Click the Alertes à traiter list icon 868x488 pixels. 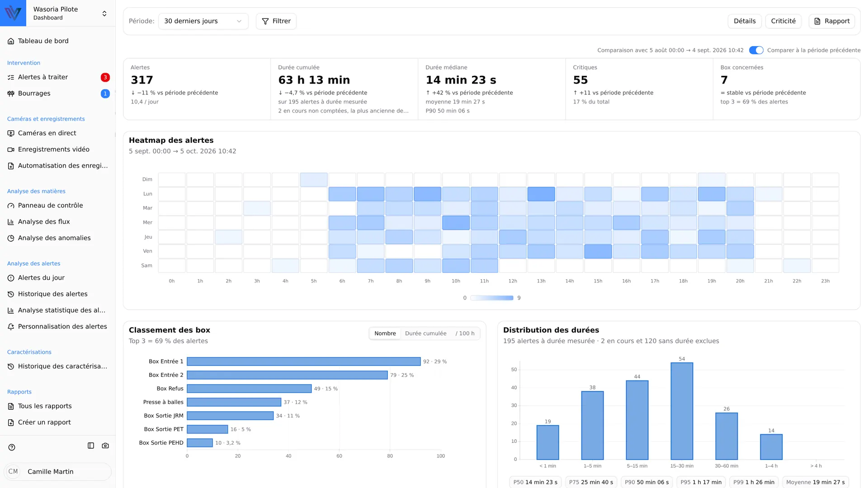point(11,77)
